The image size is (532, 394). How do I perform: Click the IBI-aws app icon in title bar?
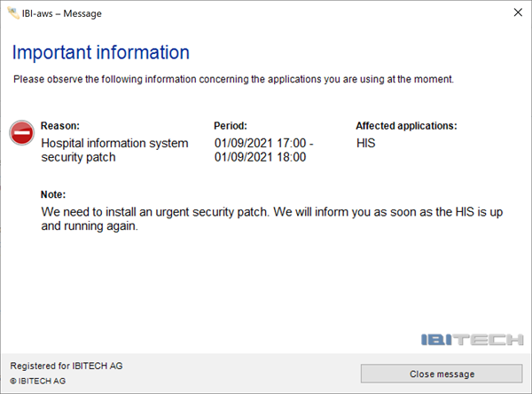(13, 13)
